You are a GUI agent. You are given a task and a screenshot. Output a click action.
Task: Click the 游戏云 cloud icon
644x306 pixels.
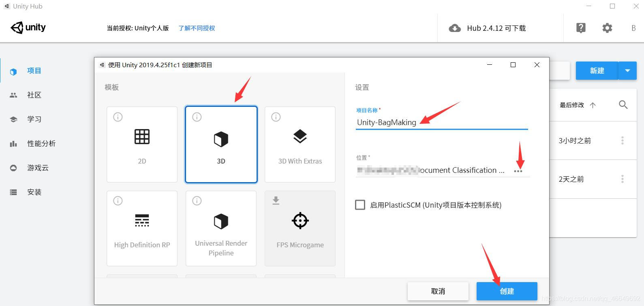point(13,168)
